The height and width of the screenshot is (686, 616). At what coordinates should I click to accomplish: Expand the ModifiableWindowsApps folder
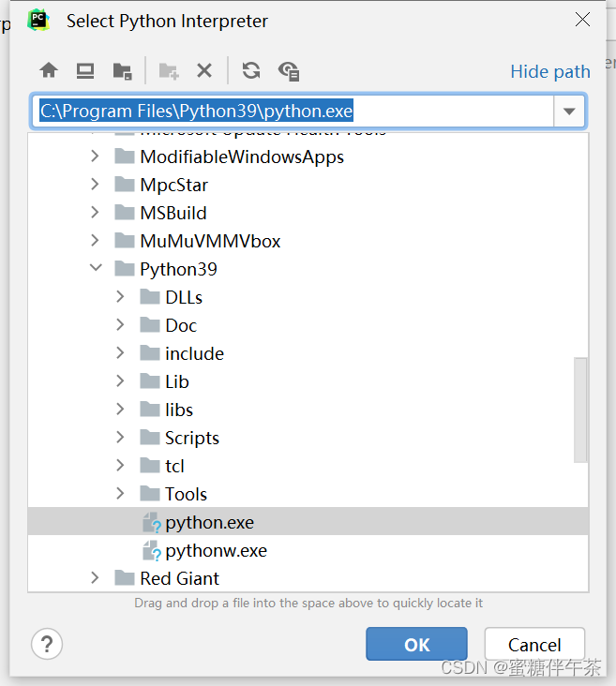click(x=95, y=156)
